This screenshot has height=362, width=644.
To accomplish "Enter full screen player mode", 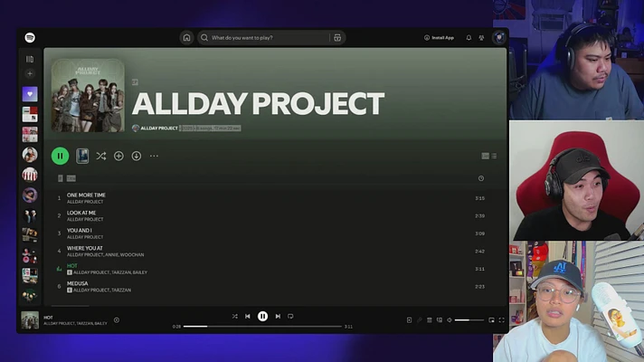I will click(501, 320).
